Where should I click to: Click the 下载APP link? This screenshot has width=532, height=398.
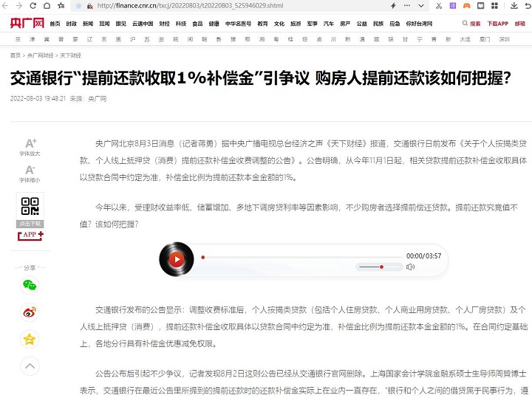(497, 24)
